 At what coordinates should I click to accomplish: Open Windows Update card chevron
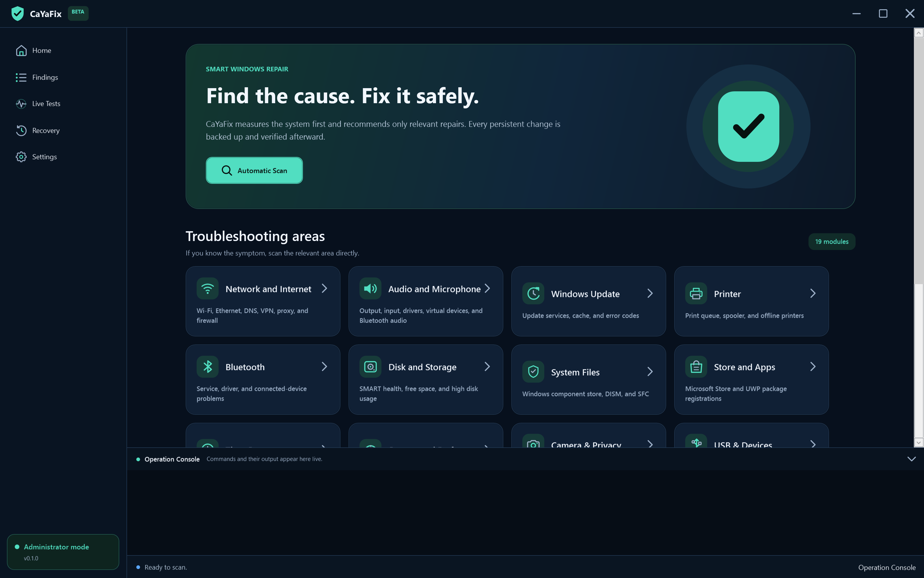[650, 293]
